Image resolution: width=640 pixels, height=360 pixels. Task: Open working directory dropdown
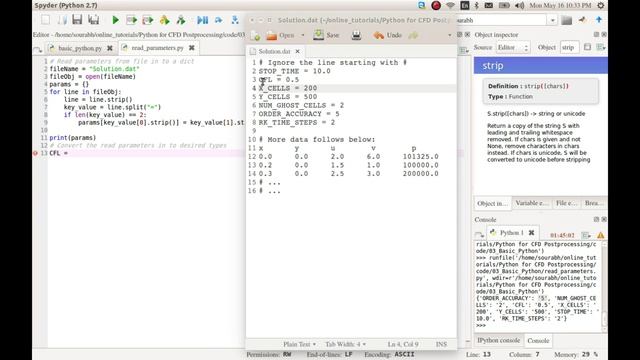(x=552, y=20)
